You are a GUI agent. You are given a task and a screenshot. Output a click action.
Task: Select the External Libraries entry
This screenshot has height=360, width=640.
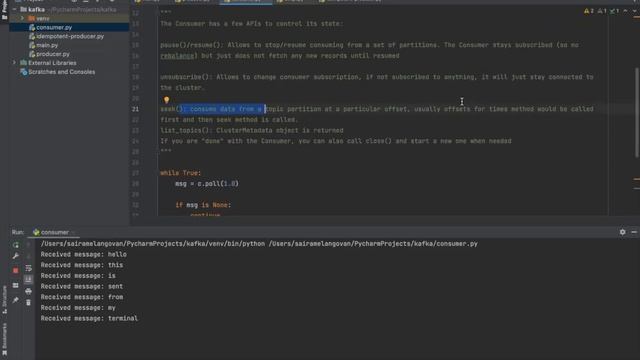[x=52, y=63]
